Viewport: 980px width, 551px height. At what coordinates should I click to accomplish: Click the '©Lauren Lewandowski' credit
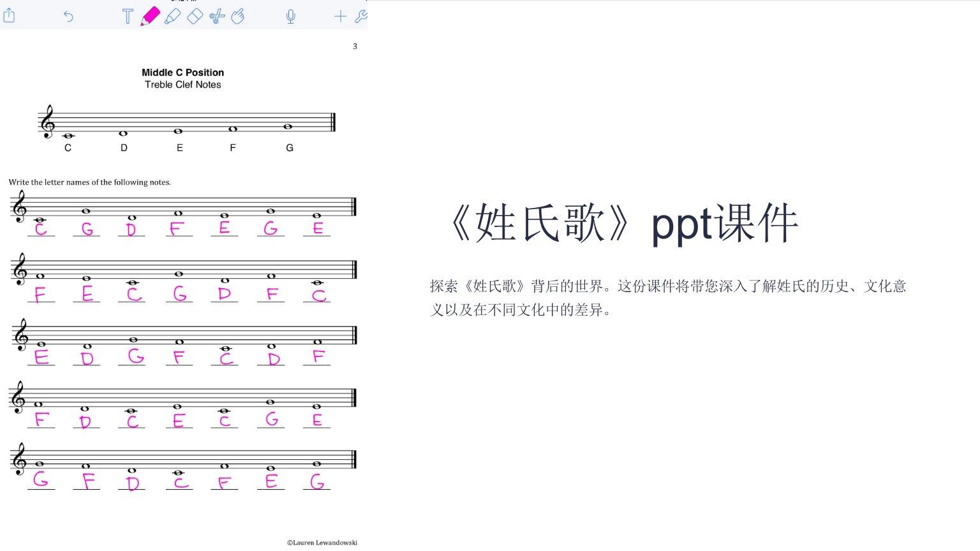pos(322,543)
